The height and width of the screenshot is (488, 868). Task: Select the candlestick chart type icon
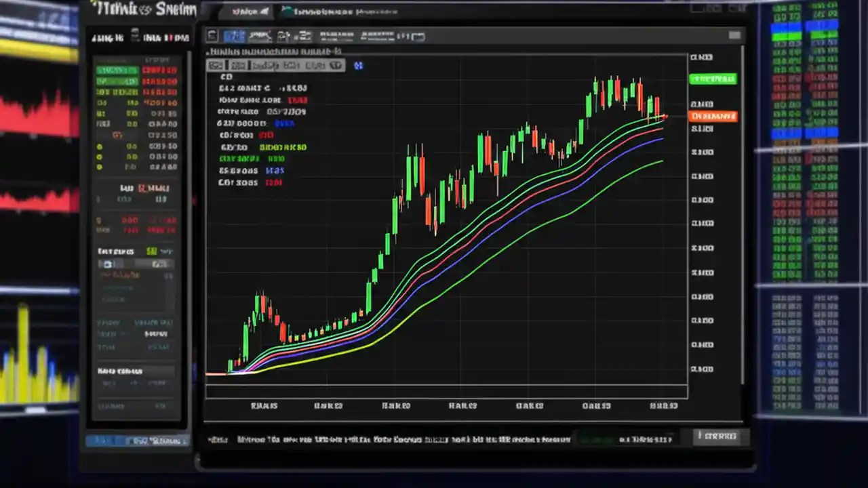(234, 35)
